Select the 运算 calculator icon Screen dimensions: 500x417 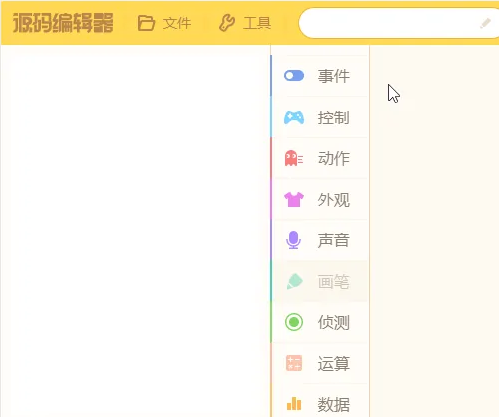tap(294, 363)
